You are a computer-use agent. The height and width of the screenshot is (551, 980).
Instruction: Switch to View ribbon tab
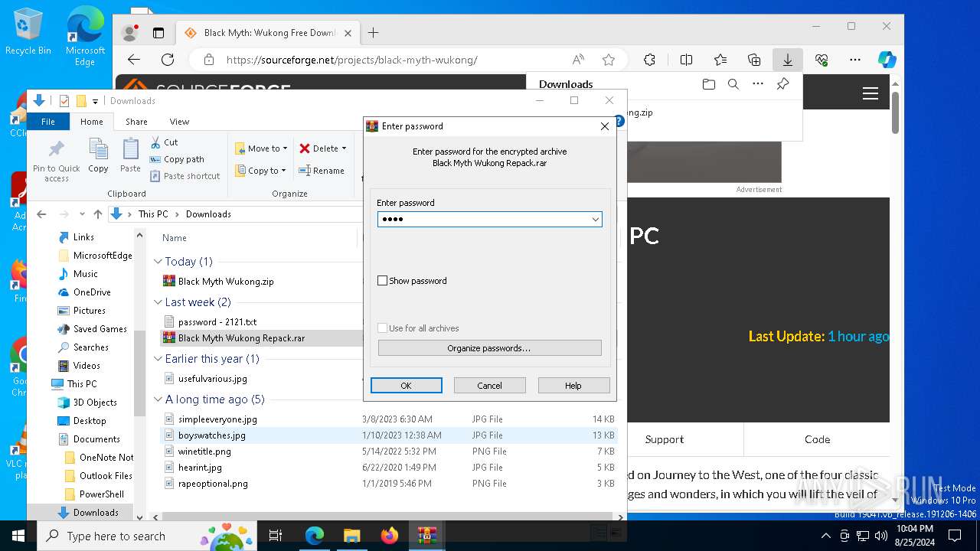click(x=179, y=122)
